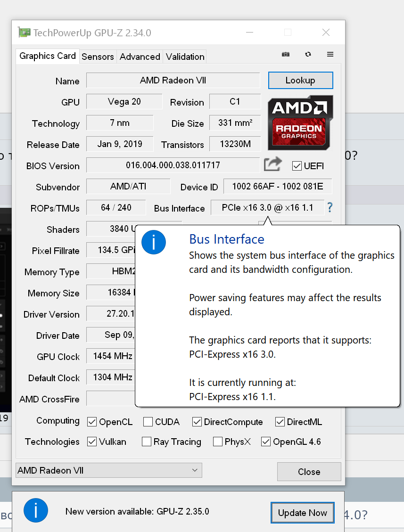Open the Advanced tab
404x532 pixels.
coord(140,57)
